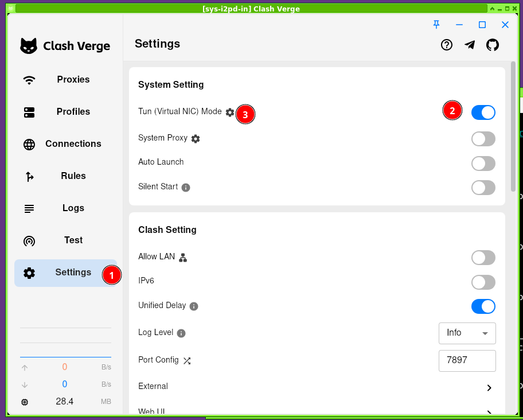Click the download arrow traffic icon

pyautogui.click(x=25, y=384)
